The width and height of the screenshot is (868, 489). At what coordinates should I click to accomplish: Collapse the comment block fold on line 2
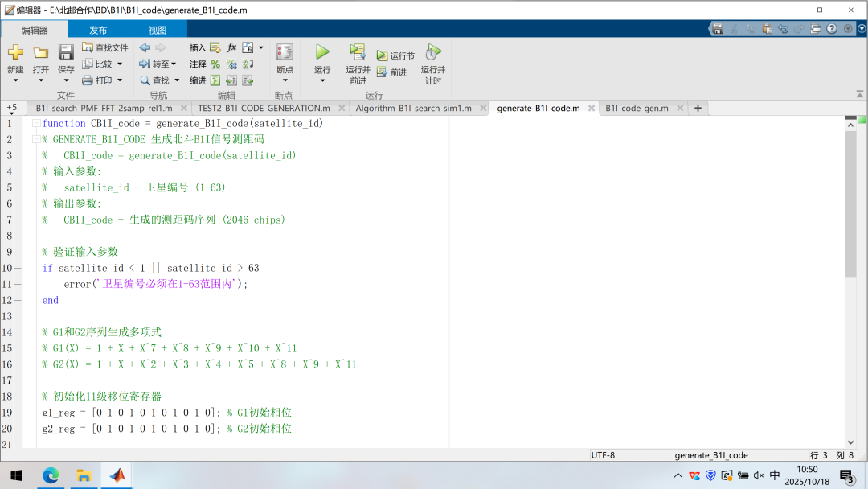[36, 140]
